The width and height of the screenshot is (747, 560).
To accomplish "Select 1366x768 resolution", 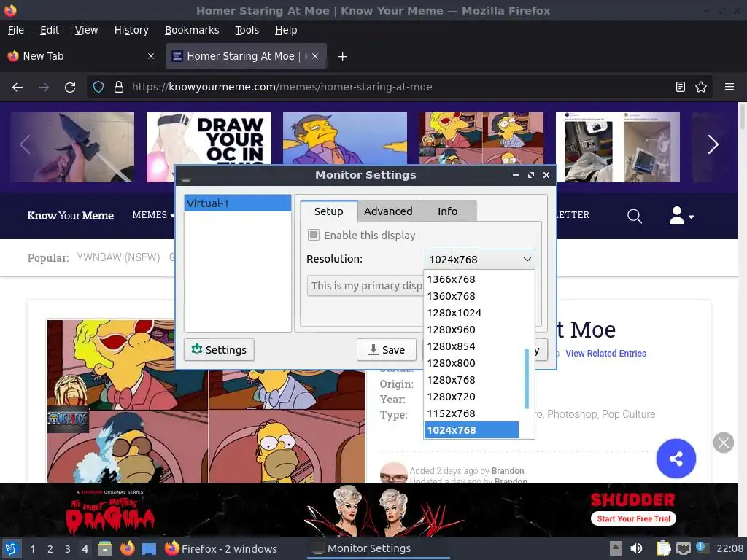I will [x=471, y=279].
